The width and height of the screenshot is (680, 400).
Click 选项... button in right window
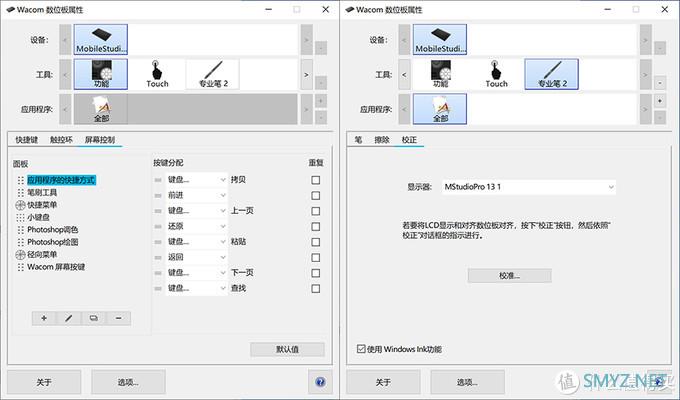coord(468,382)
